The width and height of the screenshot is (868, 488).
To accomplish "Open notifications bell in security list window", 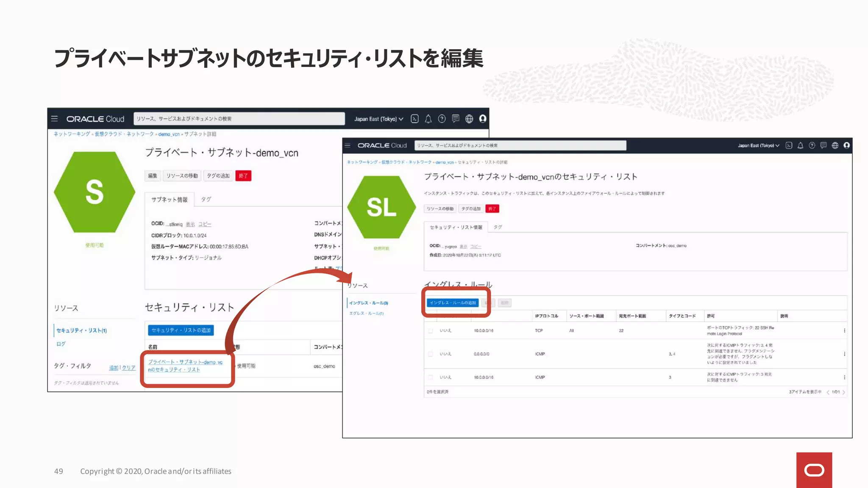I will pyautogui.click(x=800, y=145).
